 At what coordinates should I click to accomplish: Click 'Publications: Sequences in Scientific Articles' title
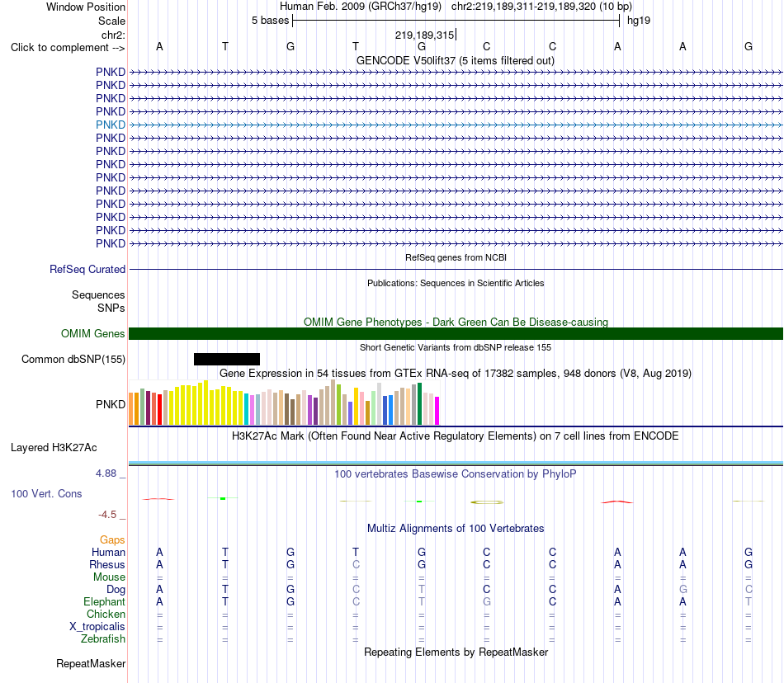pyautogui.click(x=456, y=283)
